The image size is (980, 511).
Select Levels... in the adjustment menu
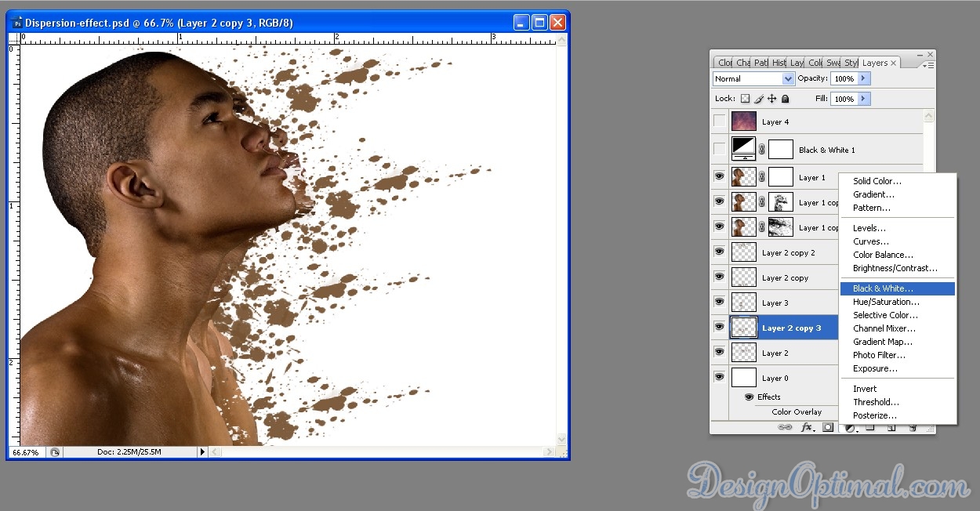pos(898,228)
